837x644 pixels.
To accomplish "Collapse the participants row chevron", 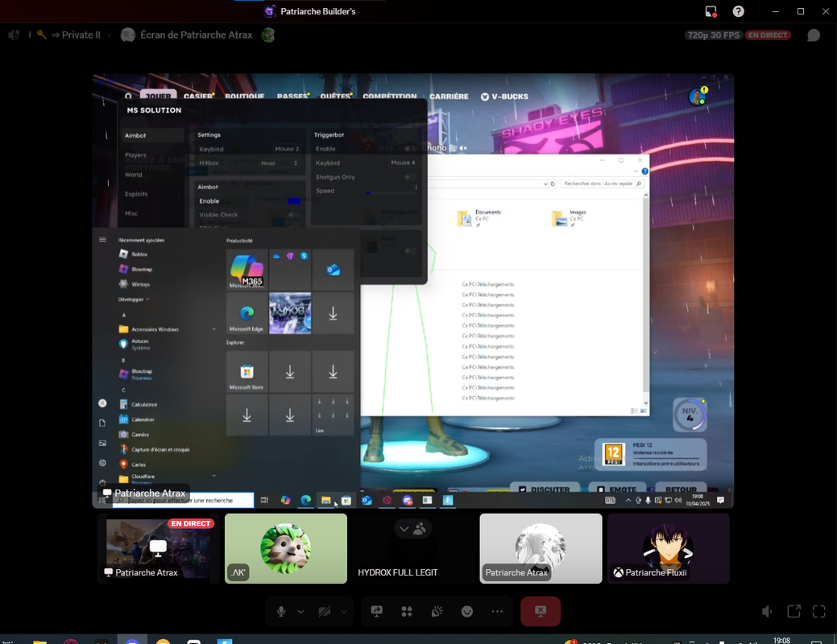I will 404,529.
